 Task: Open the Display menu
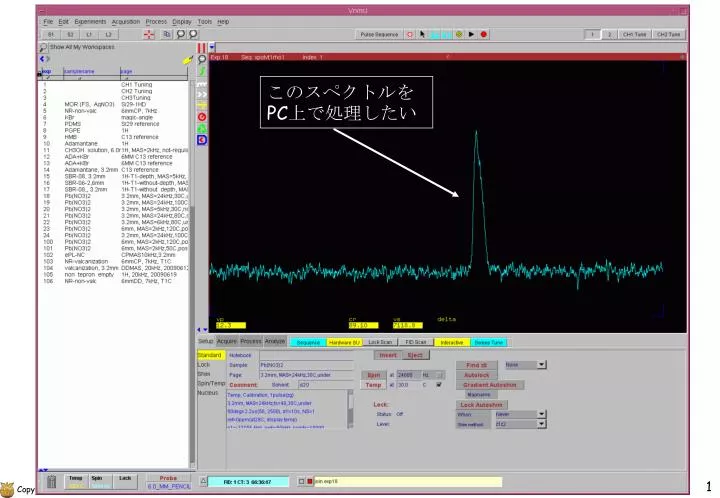click(182, 22)
